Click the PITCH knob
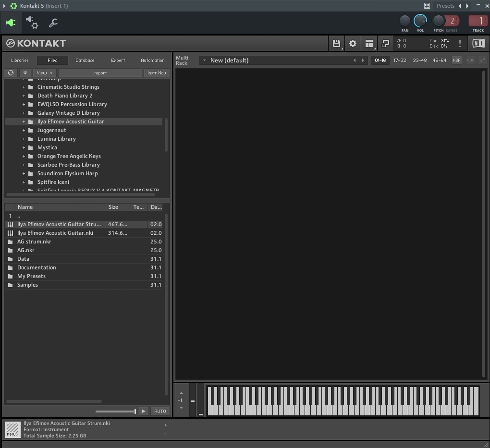The width and height of the screenshot is (490, 448). (439, 21)
